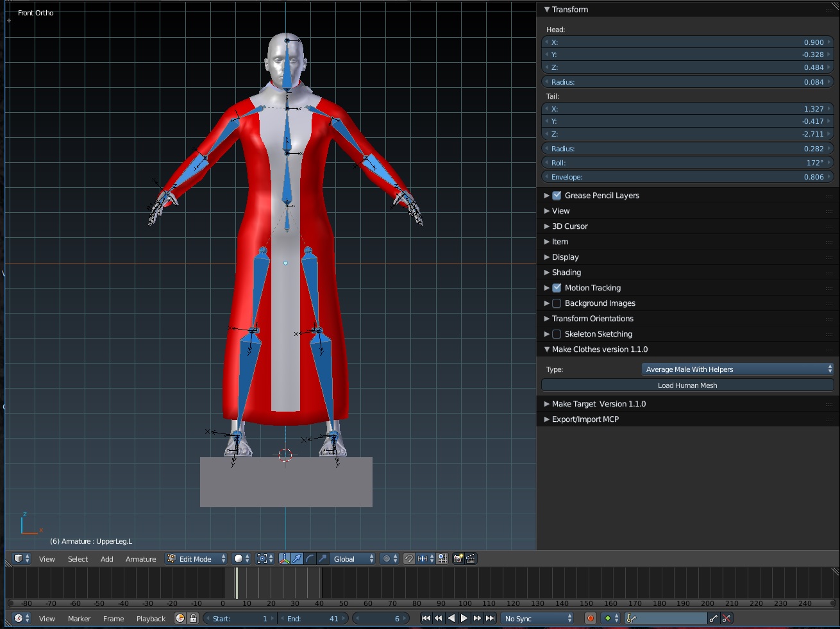Click the insert keyframe key icon
Screen dimensions: 840x629
(x=714, y=618)
